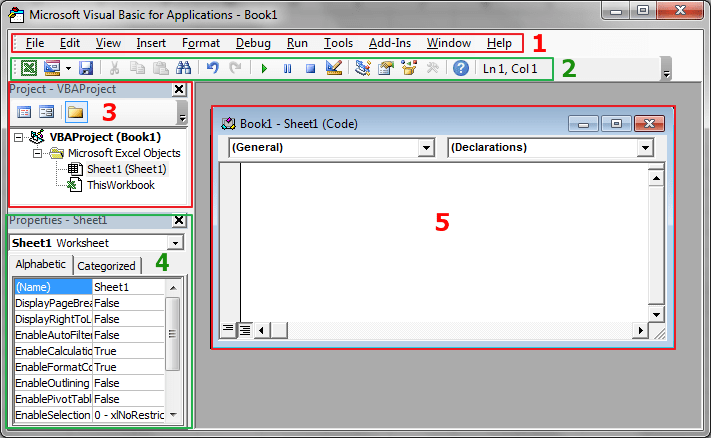Click the Toolbox hammer and wrench icon
Viewport: 711px width, 438px height.
tap(433, 68)
